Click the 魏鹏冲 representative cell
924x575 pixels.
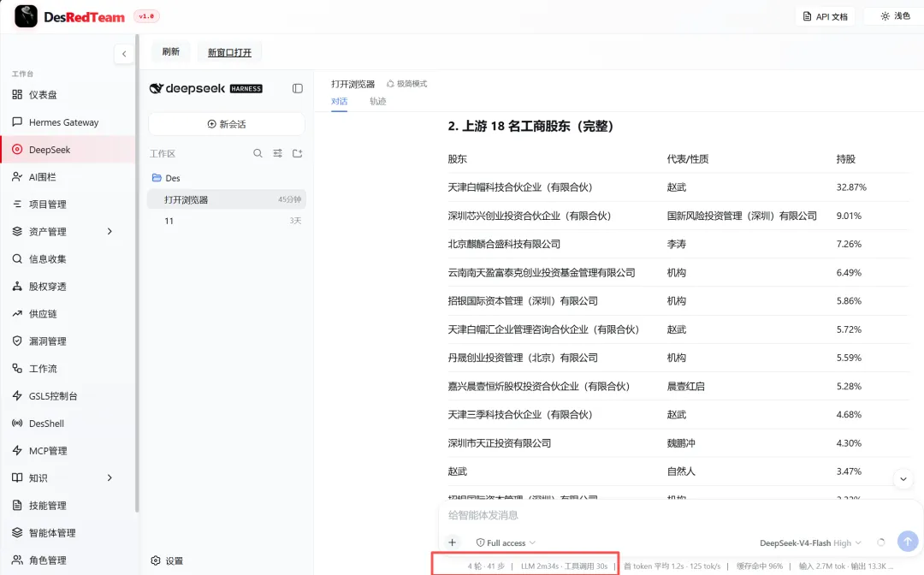[x=681, y=443]
